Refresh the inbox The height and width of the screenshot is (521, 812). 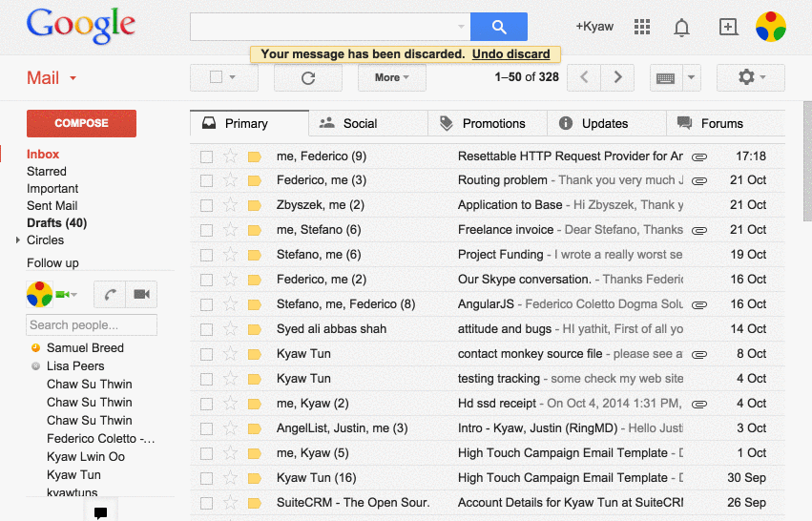[x=308, y=77]
